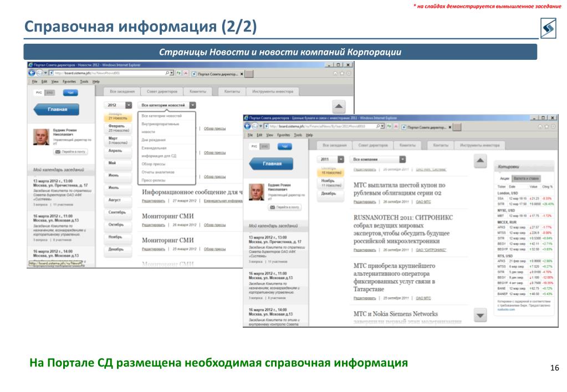Collapse the Все категории новостей dropdown
Viewport: 567px width, 392px height.
[x=193, y=105]
